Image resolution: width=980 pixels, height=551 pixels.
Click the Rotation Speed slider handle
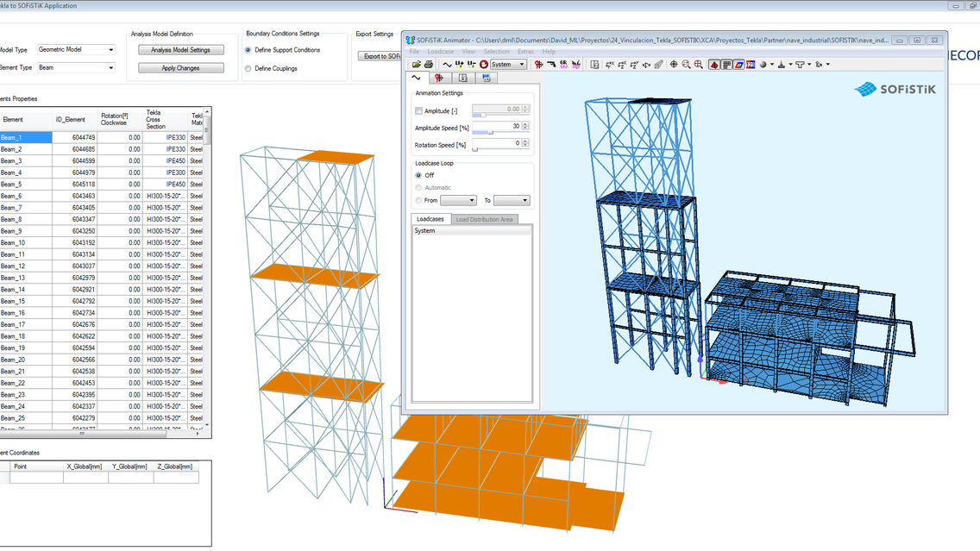(x=474, y=149)
